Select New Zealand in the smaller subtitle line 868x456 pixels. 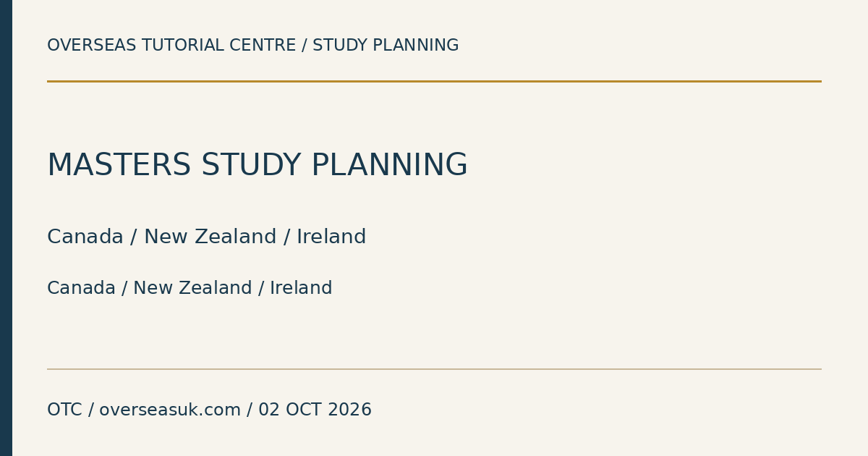pyautogui.click(x=192, y=288)
